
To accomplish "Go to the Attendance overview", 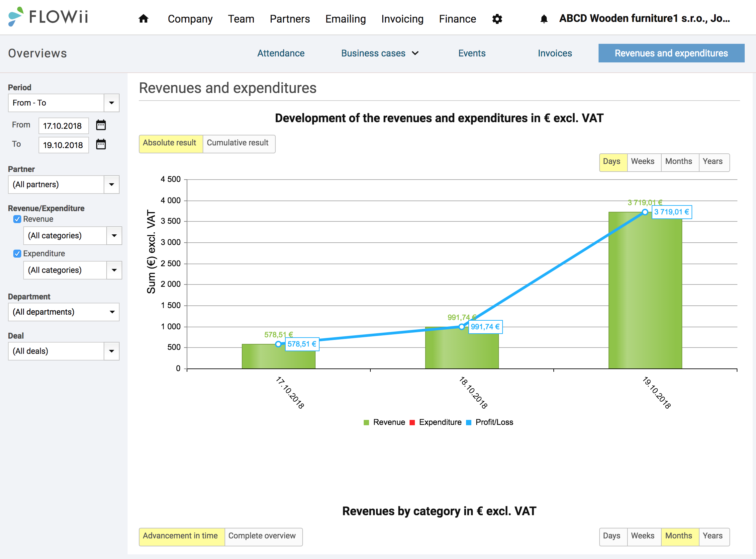I will coord(281,53).
